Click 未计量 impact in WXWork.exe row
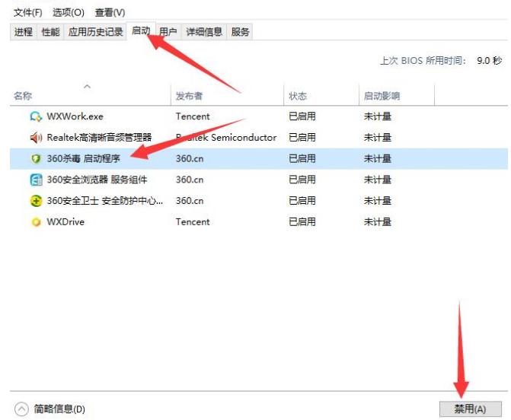Image resolution: width=511 pixels, height=420 pixels. coord(378,116)
